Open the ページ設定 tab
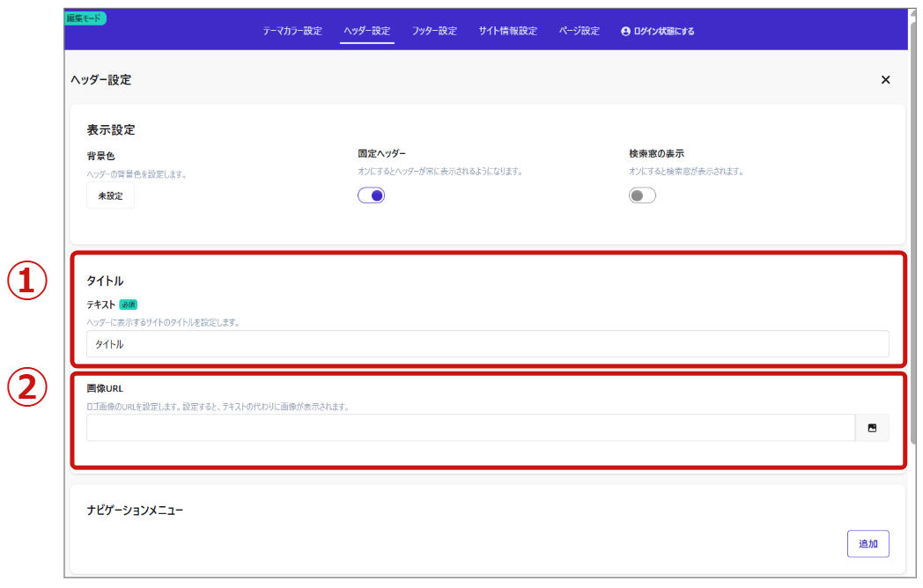Screen dimensions: 923x588 click(579, 32)
